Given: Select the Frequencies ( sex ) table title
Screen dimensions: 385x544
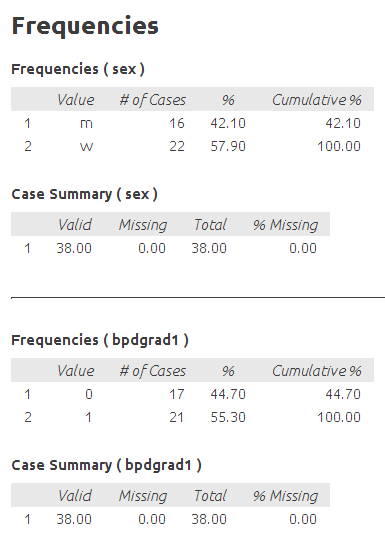Looking at the screenshot, I should [78, 69].
